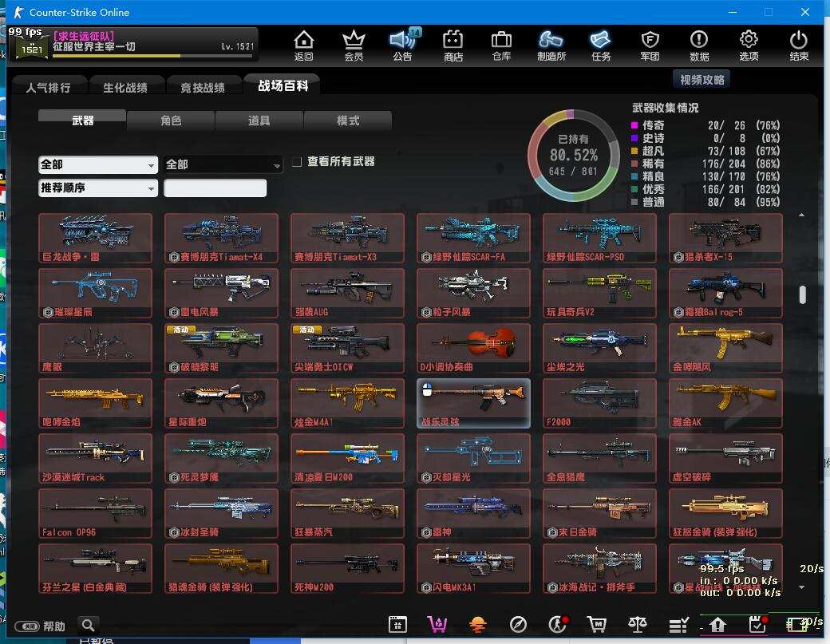The image size is (830, 644).
Task: Select the 雅金AK weapon card
Action: pos(725,403)
